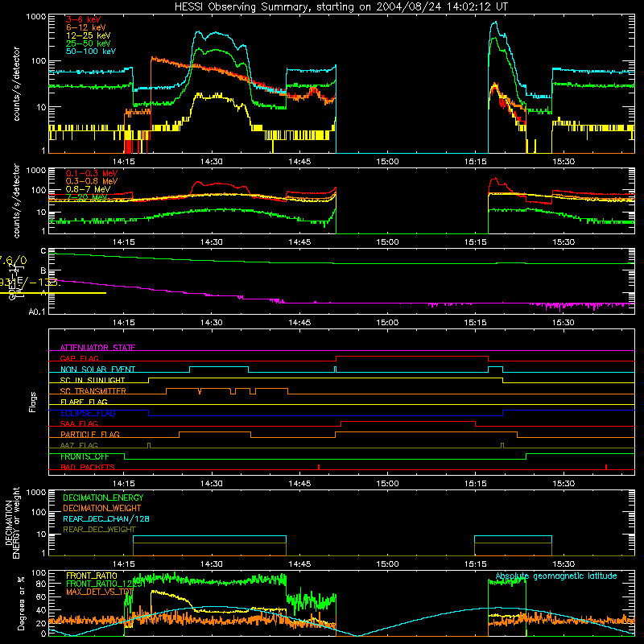Select the 40 y-axis value of bottom panel
The height and width of the screenshot is (644, 644).
click(x=41, y=610)
